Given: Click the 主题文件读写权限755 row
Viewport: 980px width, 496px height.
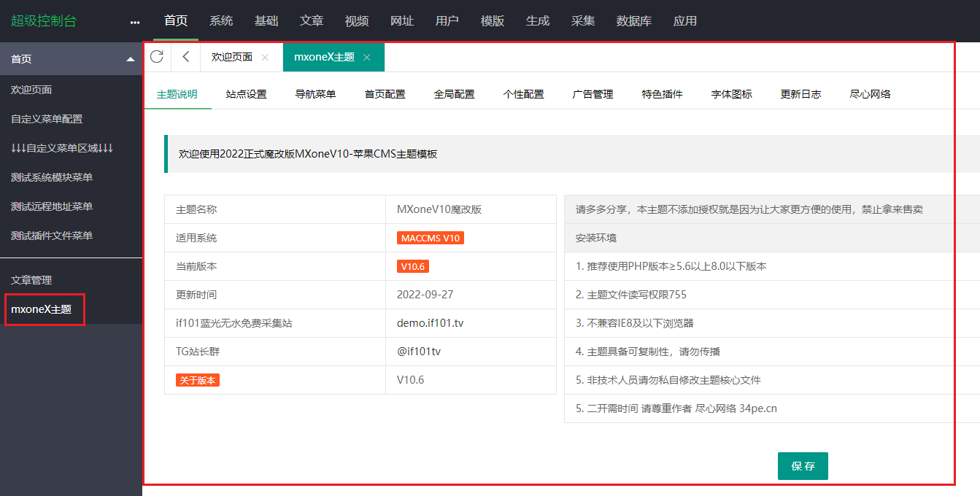Looking at the screenshot, I should [772, 295].
